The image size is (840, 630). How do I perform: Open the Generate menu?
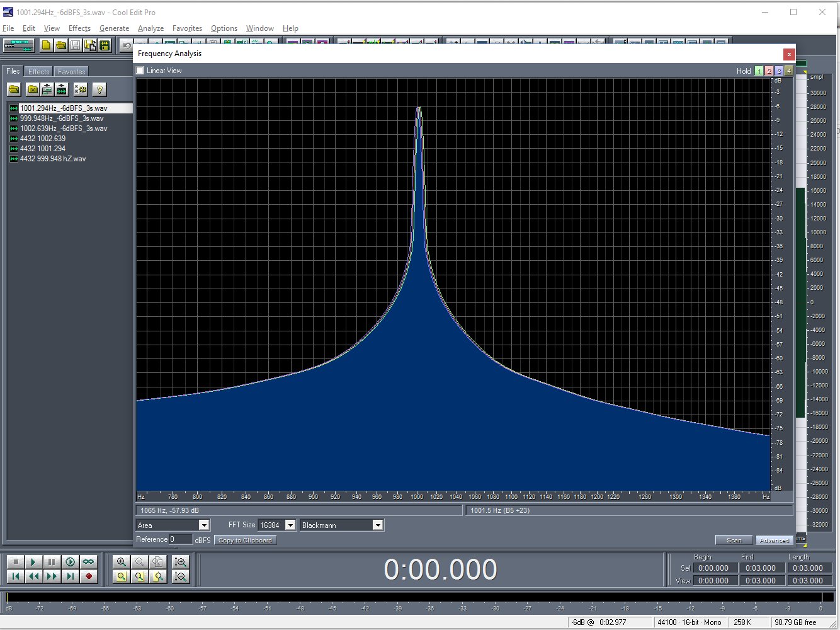[x=114, y=28]
